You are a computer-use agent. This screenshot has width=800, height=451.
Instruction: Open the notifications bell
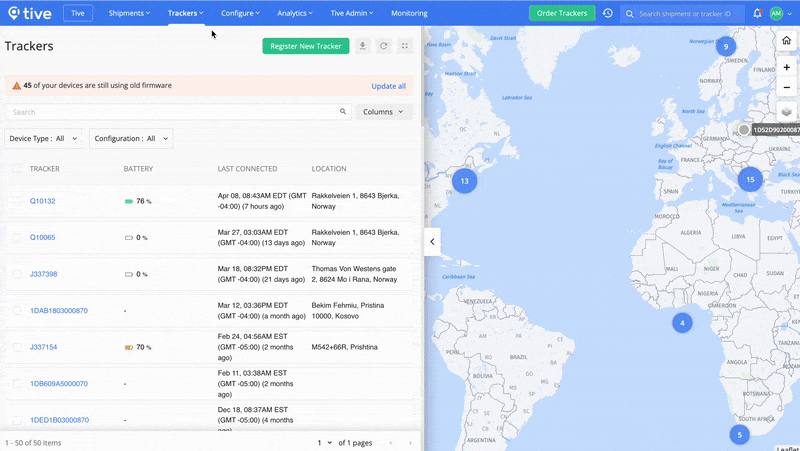757,13
